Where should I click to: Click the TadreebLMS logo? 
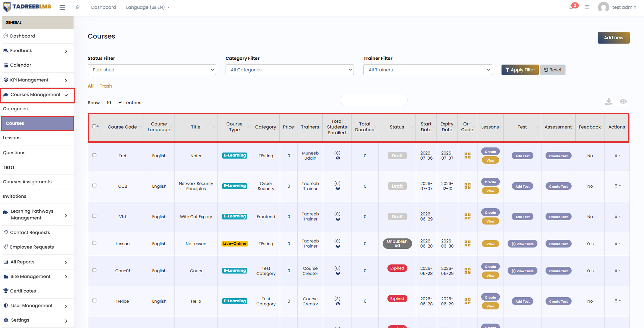point(27,7)
